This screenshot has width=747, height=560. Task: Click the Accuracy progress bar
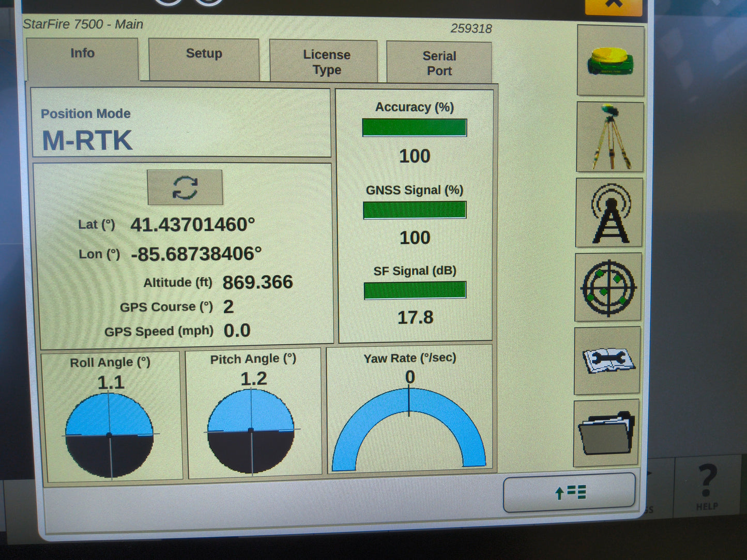(x=414, y=127)
